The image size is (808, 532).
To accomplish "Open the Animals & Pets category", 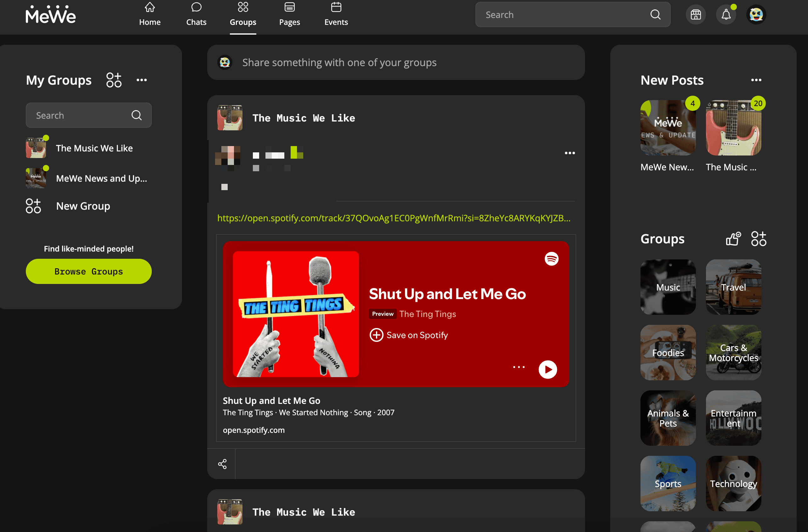I will point(668,418).
